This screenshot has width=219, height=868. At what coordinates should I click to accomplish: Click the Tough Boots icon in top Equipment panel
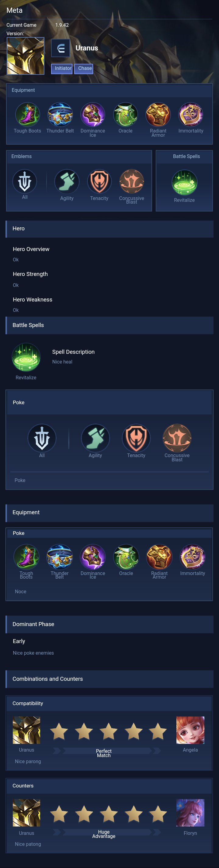pos(27,115)
